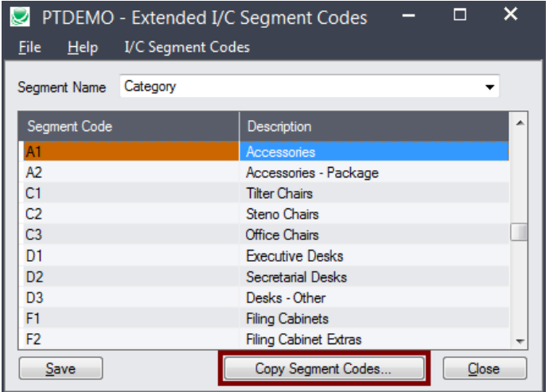Select the Filing Cabinets description
The width and height of the screenshot is (546, 392).
point(374,319)
